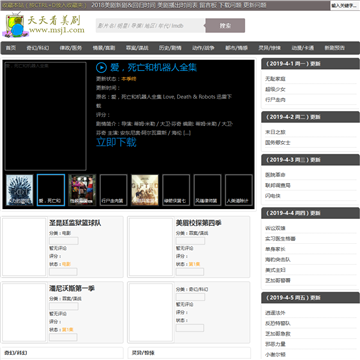Click the top-right keyword input box
Image resolution: width=360 pixels, height=360 pixels.
tap(344, 6)
